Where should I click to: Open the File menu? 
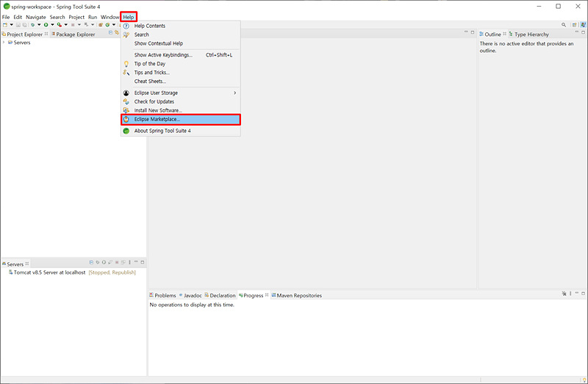pyautogui.click(x=6, y=17)
